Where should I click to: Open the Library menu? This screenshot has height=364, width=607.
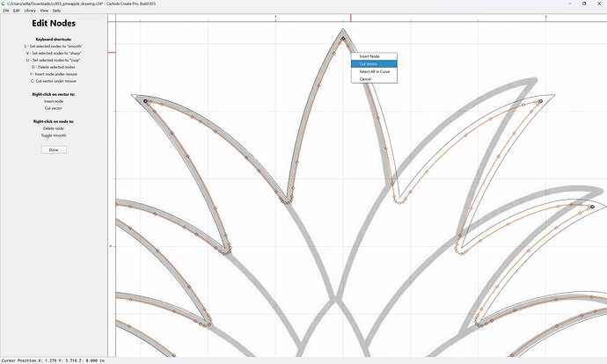30,11
